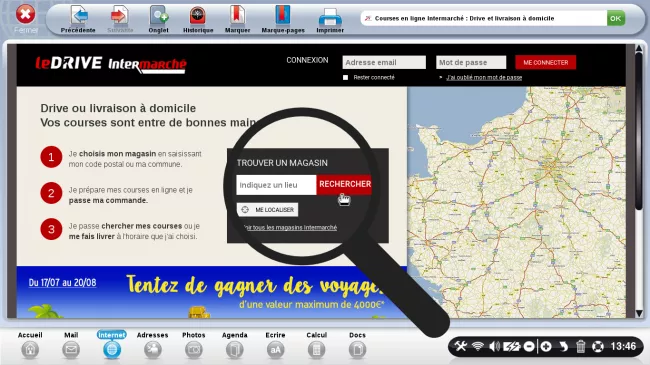Click the ME CONNECTER button
Image resolution: width=650 pixels, height=365 pixels.
click(x=546, y=62)
